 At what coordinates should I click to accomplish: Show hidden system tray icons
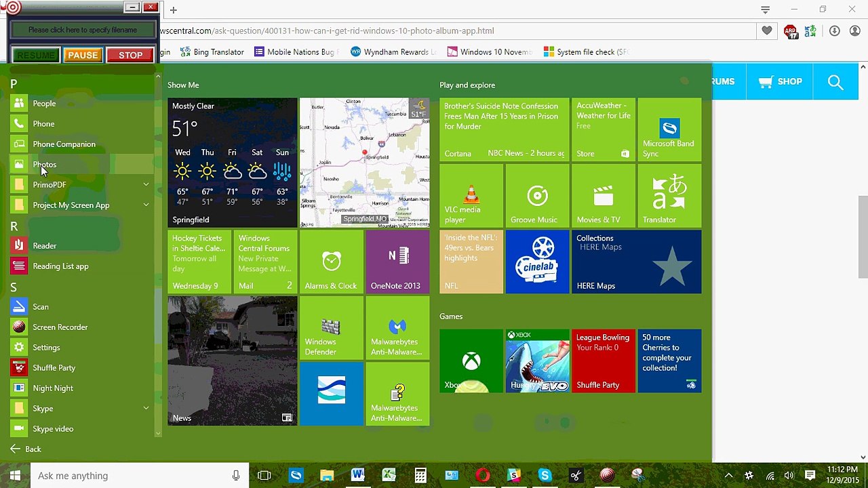point(728,475)
